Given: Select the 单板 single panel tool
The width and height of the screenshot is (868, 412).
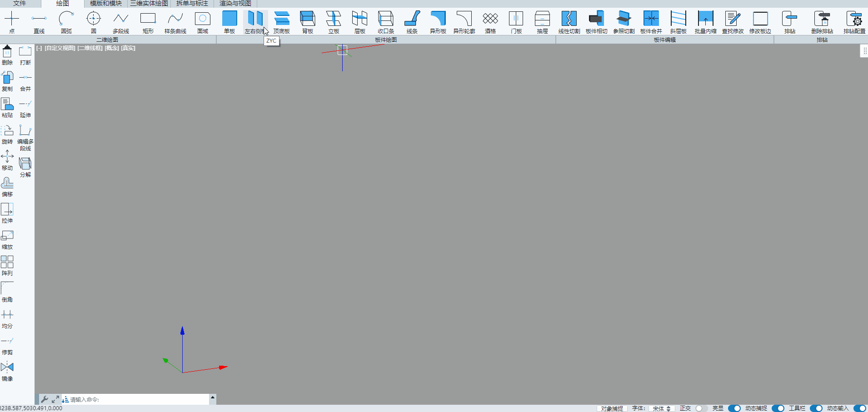Looking at the screenshot, I should pyautogui.click(x=229, y=22).
